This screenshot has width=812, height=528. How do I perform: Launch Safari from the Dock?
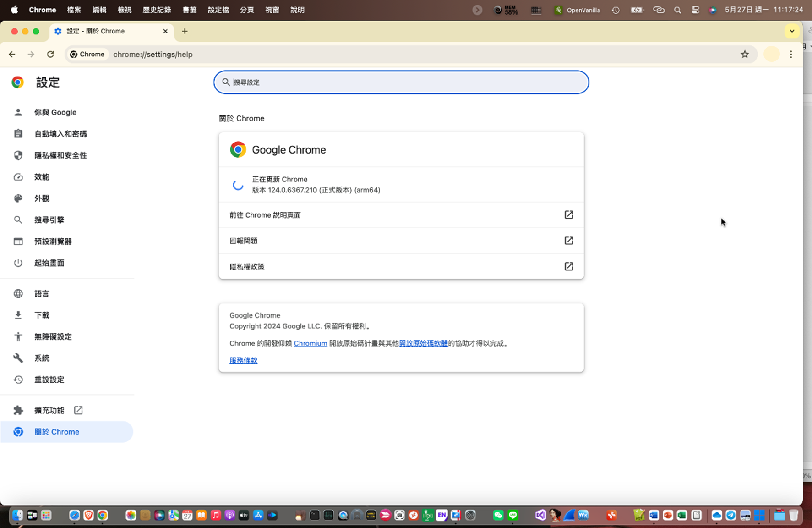pos(74,515)
